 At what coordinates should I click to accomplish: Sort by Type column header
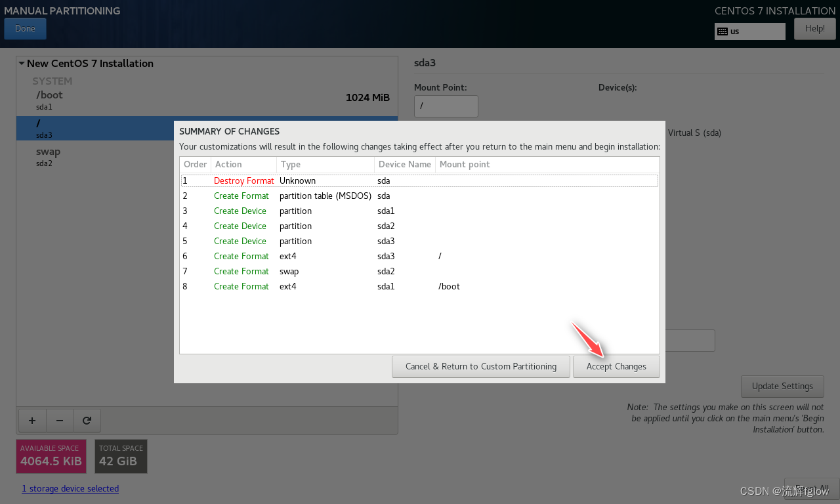[325, 165]
